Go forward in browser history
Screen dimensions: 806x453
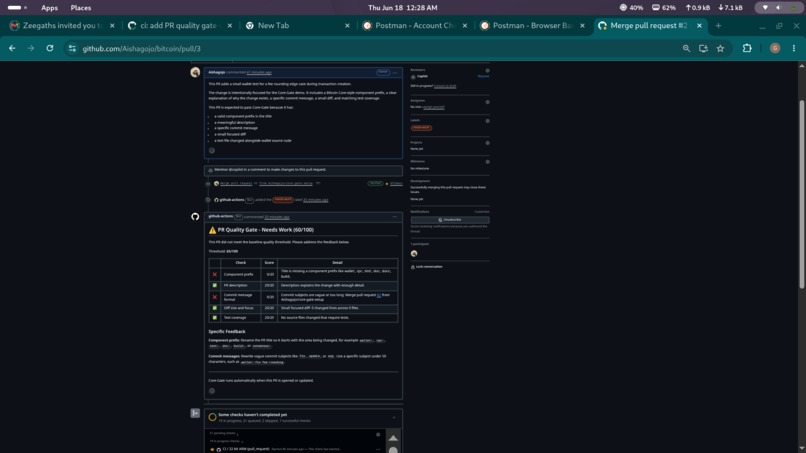(x=31, y=48)
